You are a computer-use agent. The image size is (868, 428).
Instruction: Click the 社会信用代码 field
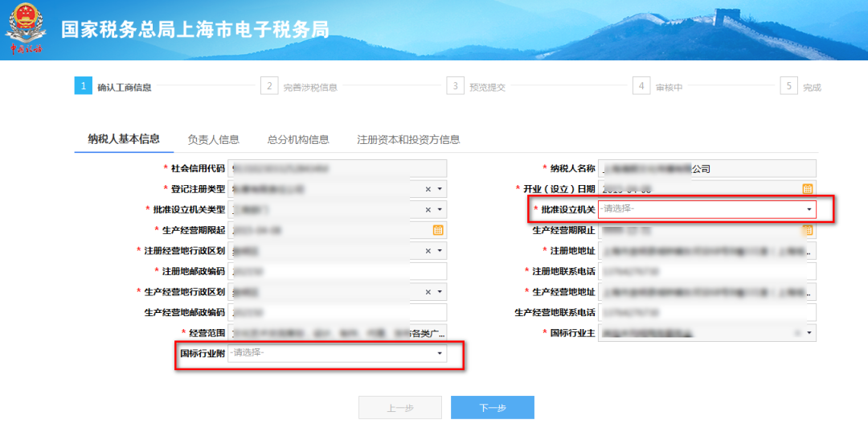click(337, 168)
